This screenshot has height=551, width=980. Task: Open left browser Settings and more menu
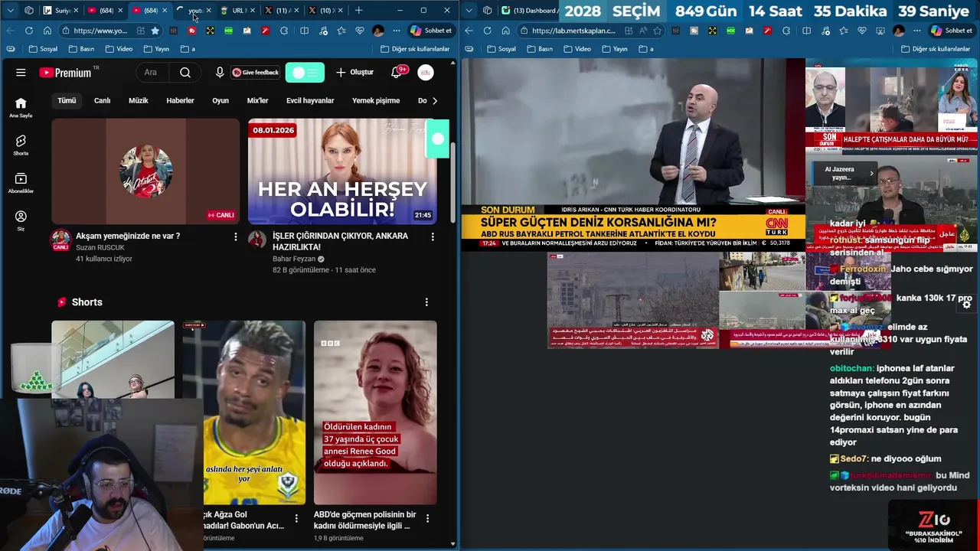click(397, 31)
